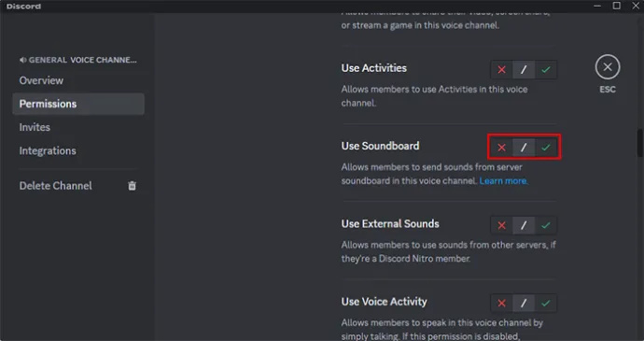Set Use Activities to neutral slash
The height and width of the screenshot is (341, 644).
click(524, 69)
